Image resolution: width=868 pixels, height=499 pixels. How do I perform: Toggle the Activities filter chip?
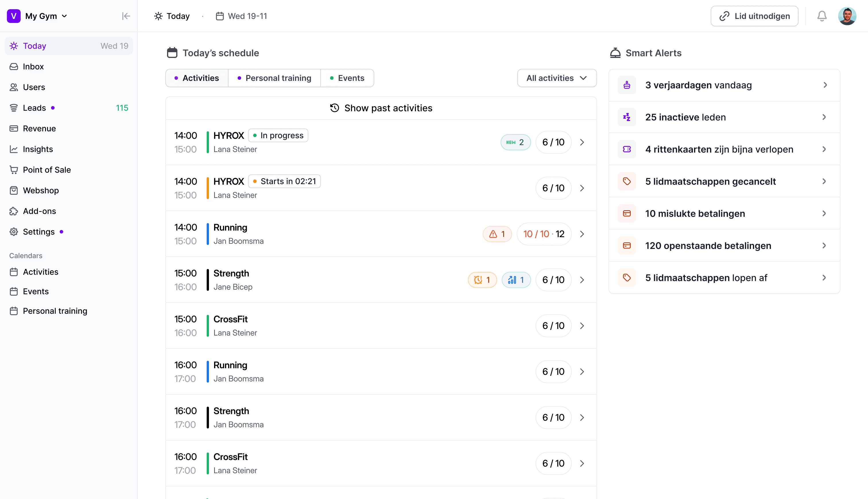pyautogui.click(x=197, y=78)
